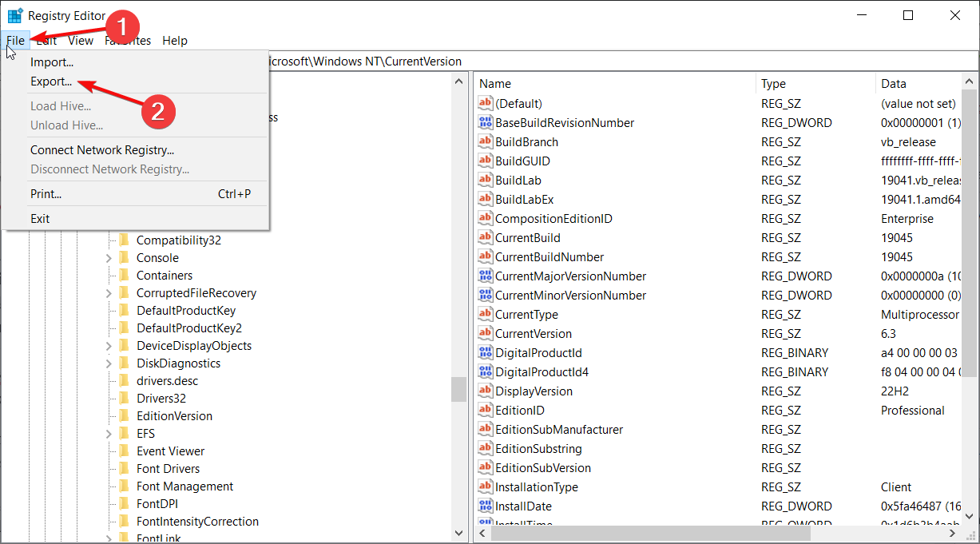The height and width of the screenshot is (544, 980).
Task: Expand the Console registry key
Action: (108, 257)
